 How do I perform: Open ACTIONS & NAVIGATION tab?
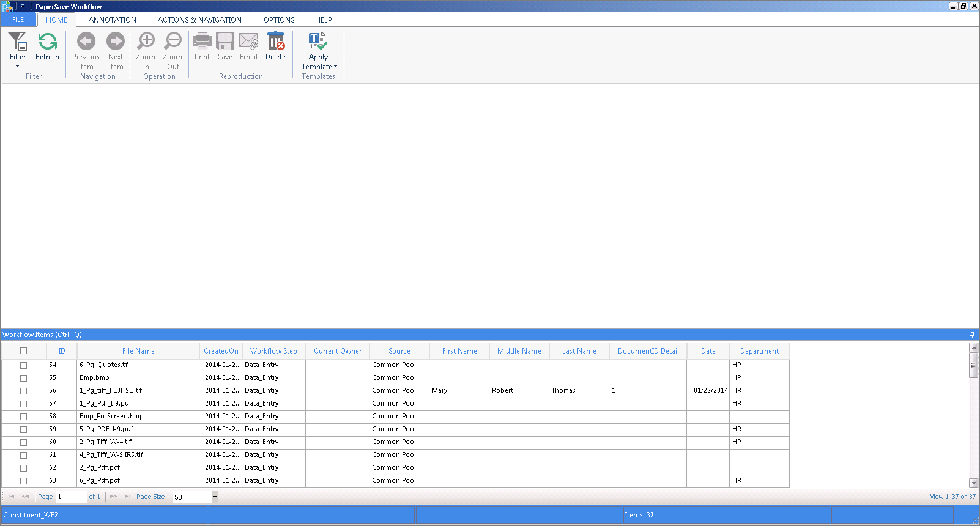[199, 20]
